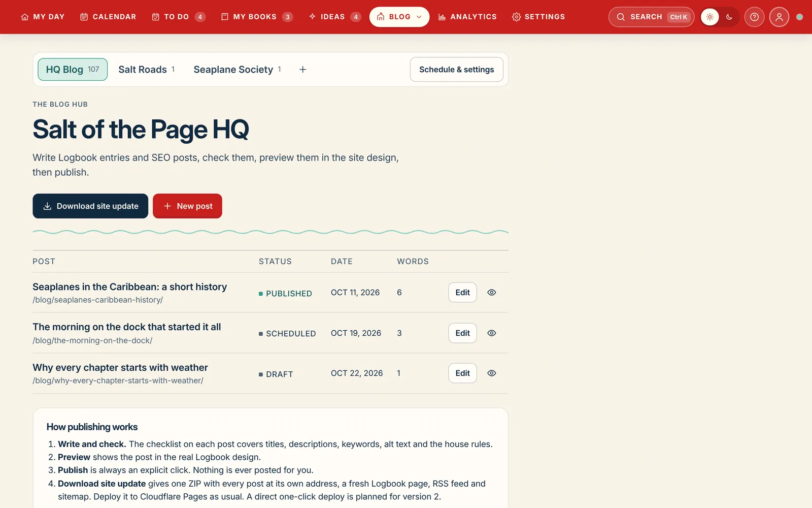Screen dimensions: 812x508
Task: Open the My Day home icon
Action: click(x=24, y=17)
